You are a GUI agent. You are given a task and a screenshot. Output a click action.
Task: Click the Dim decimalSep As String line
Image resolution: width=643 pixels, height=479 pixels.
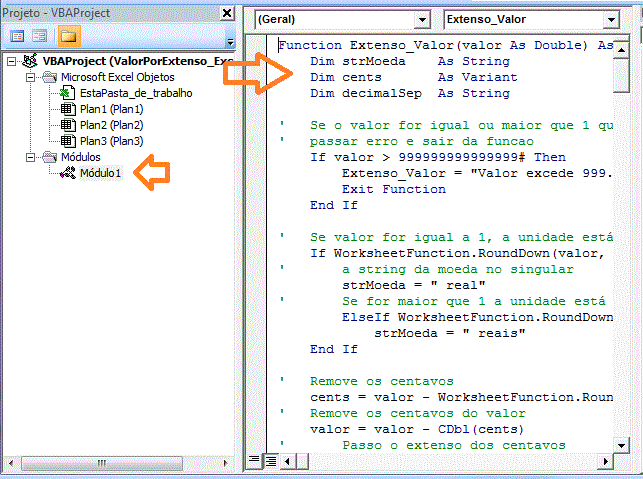point(410,93)
